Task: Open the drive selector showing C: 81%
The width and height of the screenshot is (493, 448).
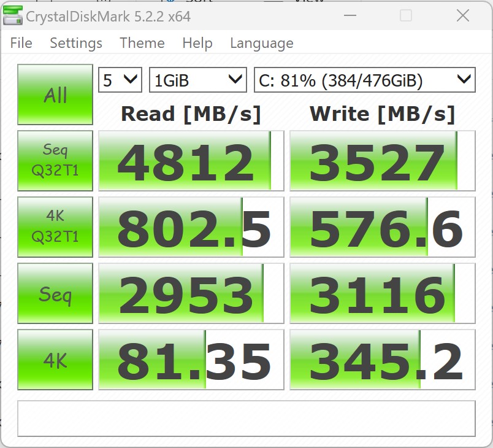Action: pyautogui.click(x=365, y=80)
